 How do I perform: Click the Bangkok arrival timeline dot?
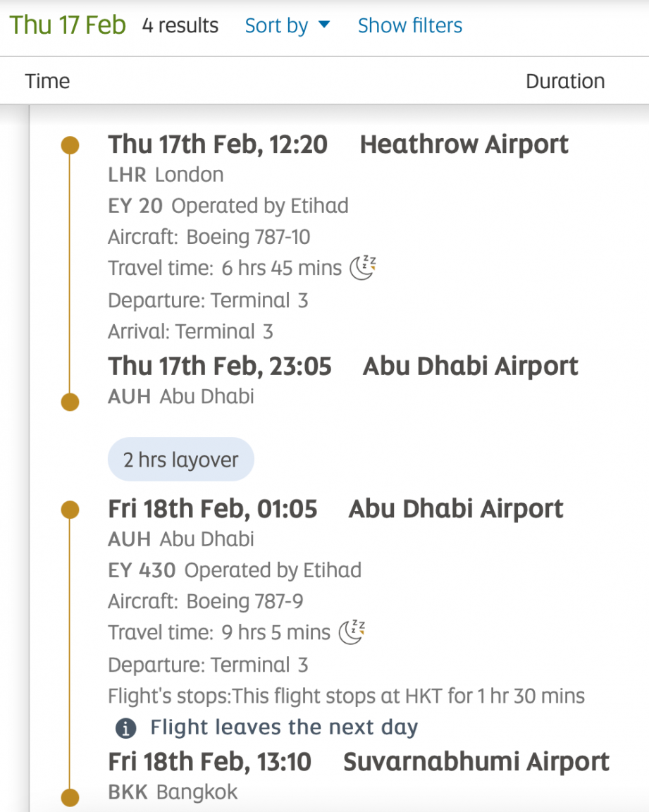click(x=70, y=797)
